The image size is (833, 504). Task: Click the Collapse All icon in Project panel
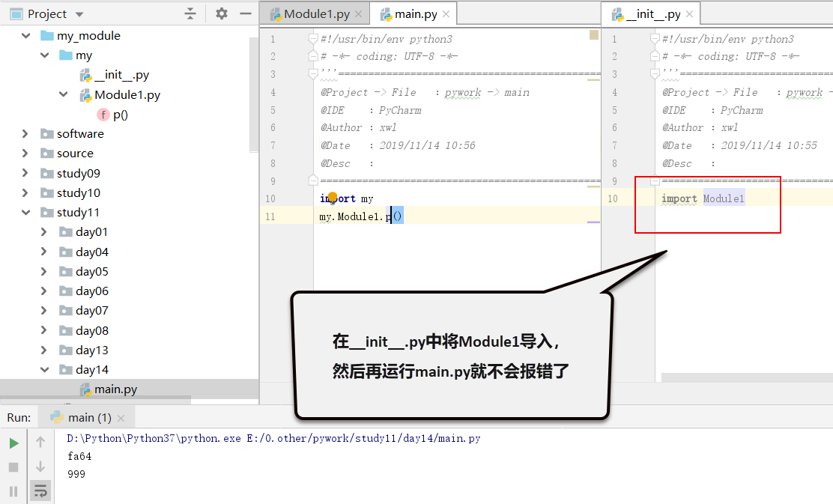pos(190,13)
